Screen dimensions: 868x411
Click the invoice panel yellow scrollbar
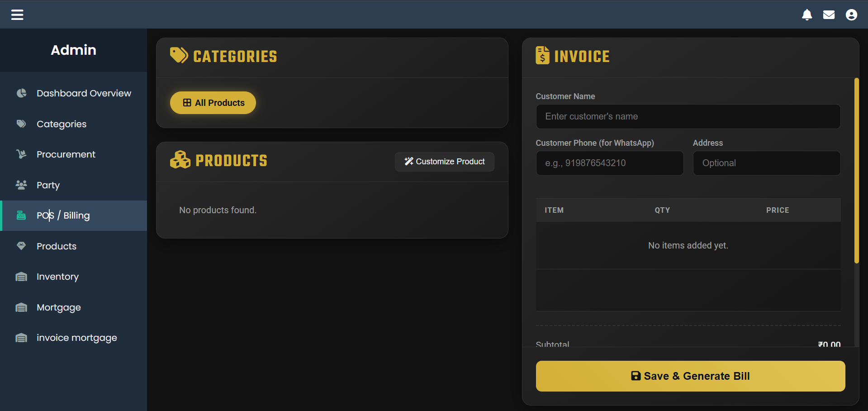pyautogui.click(x=856, y=171)
